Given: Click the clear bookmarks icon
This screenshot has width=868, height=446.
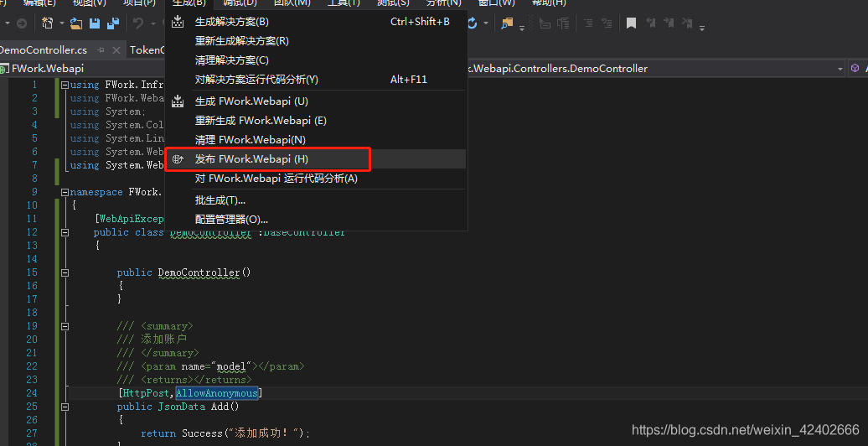Looking at the screenshot, I should (x=687, y=23).
